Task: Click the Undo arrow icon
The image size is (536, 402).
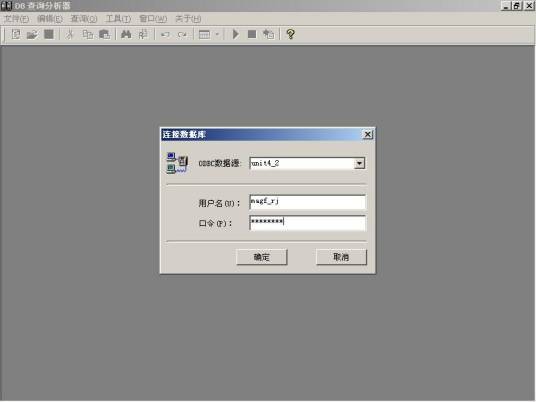Action: (165, 35)
